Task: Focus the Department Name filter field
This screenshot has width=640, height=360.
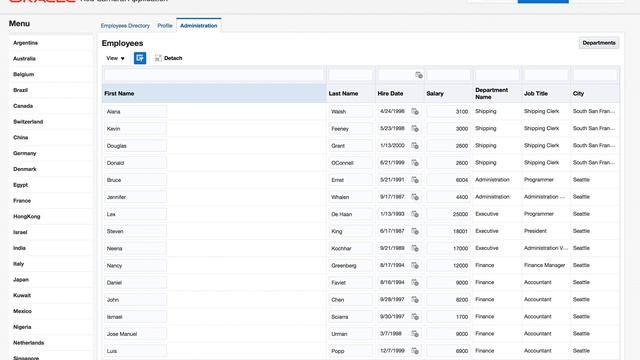Action: pyautogui.click(x=497, y=75)
